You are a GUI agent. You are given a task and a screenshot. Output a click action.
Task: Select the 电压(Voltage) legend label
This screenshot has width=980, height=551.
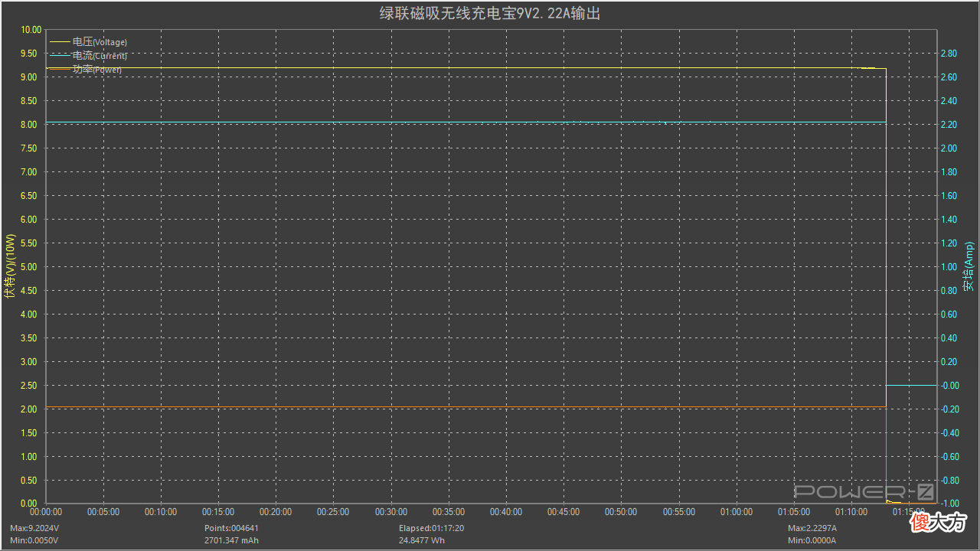[x=100, y=42]
